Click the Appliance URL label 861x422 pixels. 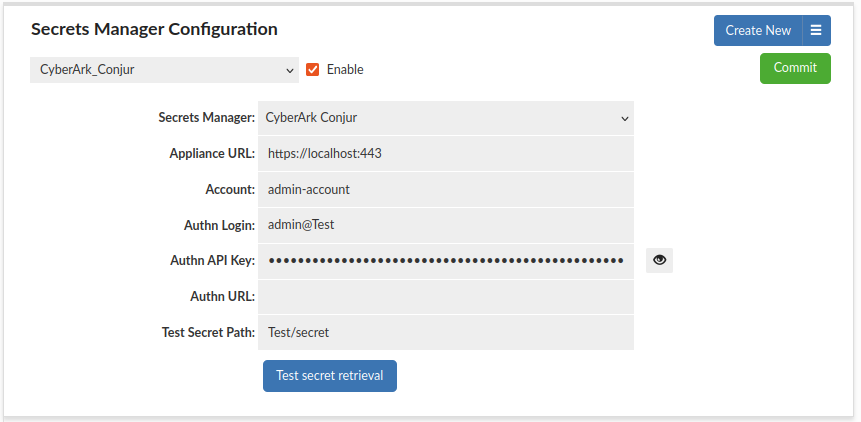tap(212, 154)
